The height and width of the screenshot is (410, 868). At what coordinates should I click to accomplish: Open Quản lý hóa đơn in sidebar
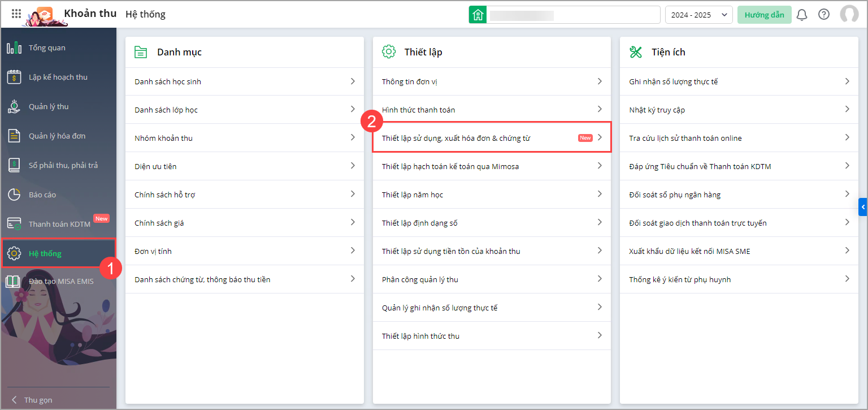[57, 136]
